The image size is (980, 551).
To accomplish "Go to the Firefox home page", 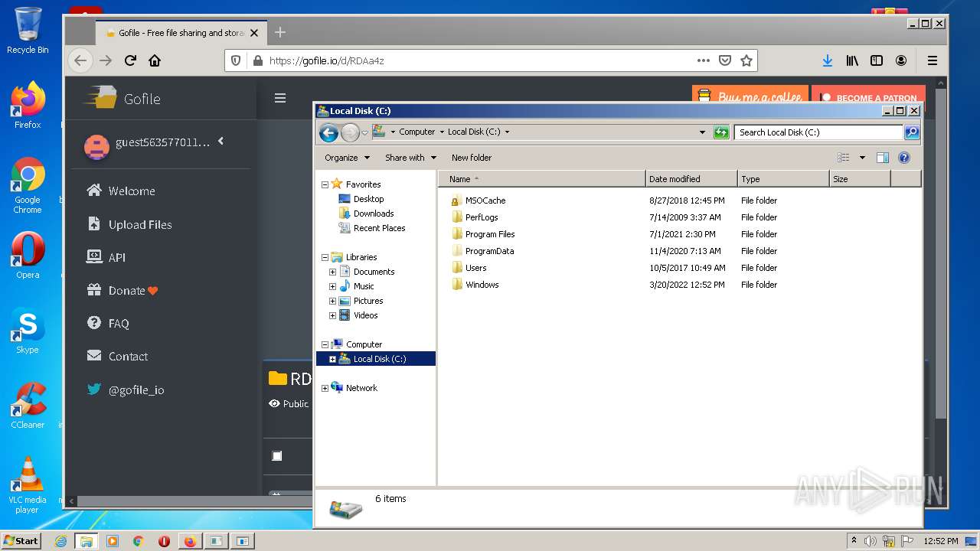I will coord(155,60).
